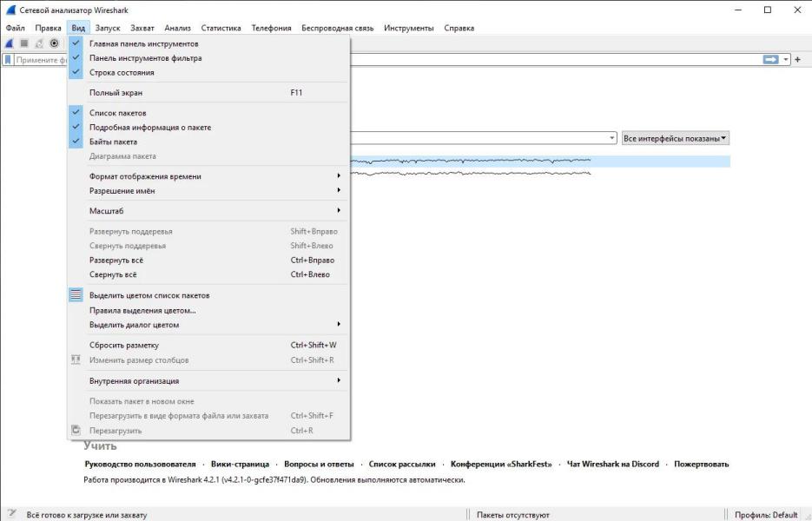The width and height of the screenshot is (812, 521).
Task: Click Всё готово к загрузке или захвату
Action: click(87, 515)
